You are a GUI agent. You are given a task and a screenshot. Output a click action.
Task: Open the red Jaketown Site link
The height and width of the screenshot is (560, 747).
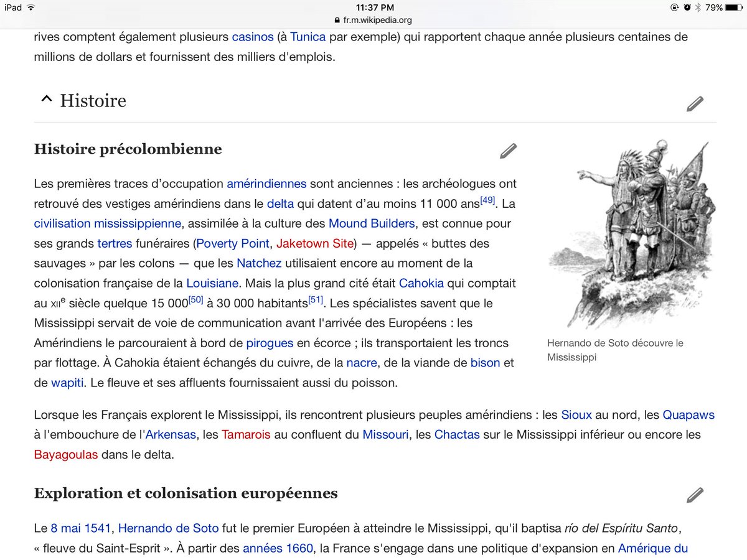point(315,243)
